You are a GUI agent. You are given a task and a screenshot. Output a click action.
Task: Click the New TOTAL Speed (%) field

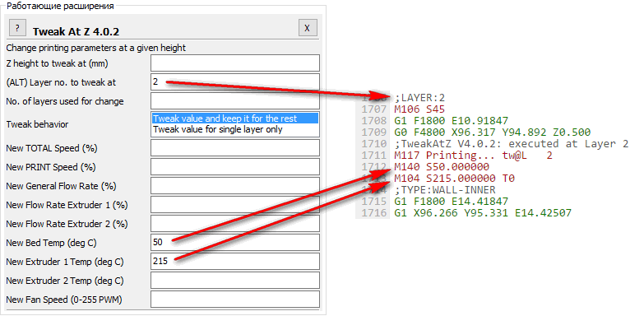[235, 148]
